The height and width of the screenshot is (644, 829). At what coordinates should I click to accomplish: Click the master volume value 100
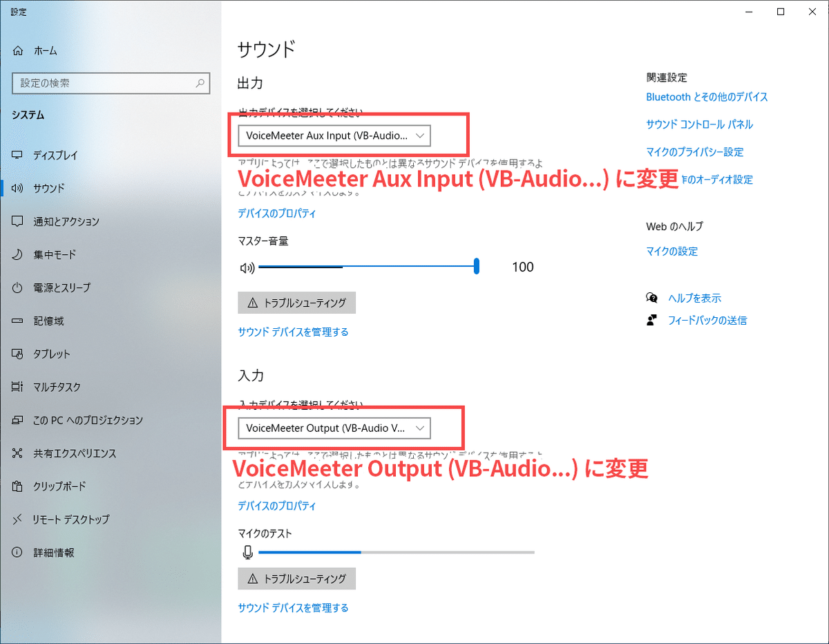pyautogui.click(x=523, y=267)
